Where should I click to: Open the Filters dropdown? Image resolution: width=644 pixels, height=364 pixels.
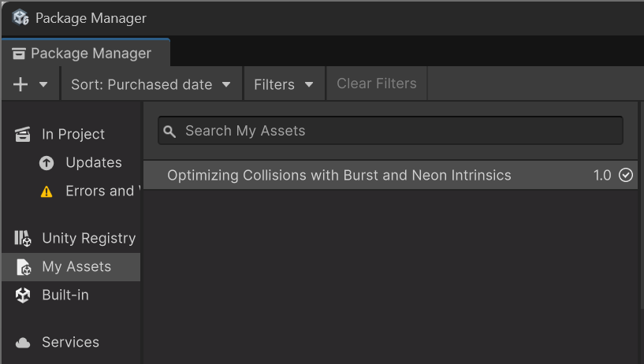285,84
